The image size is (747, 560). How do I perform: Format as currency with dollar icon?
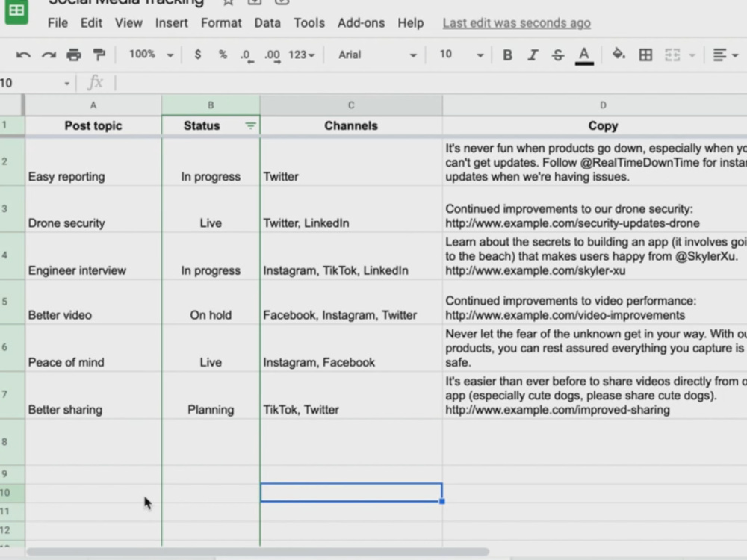198,55
